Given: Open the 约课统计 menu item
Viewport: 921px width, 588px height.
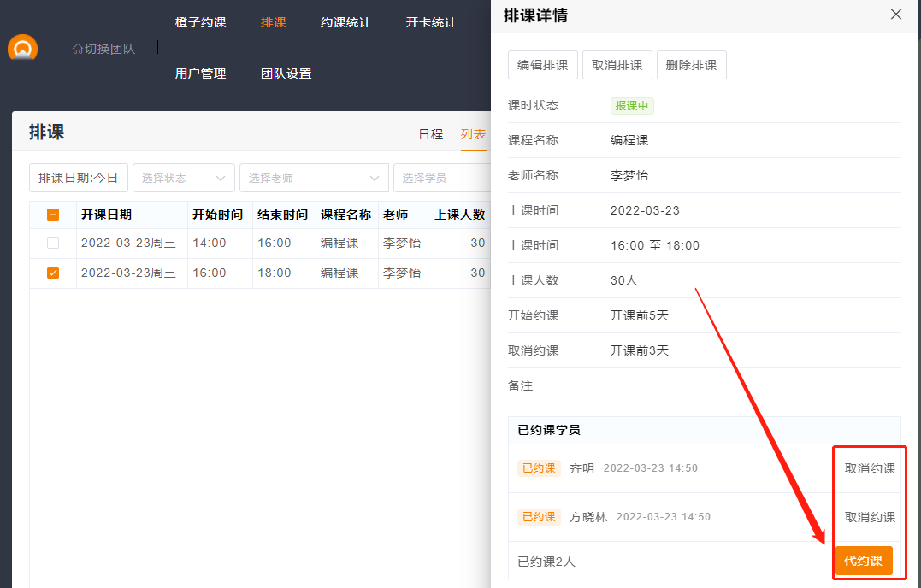Looking at the screenshot, I should coord(345,22).
